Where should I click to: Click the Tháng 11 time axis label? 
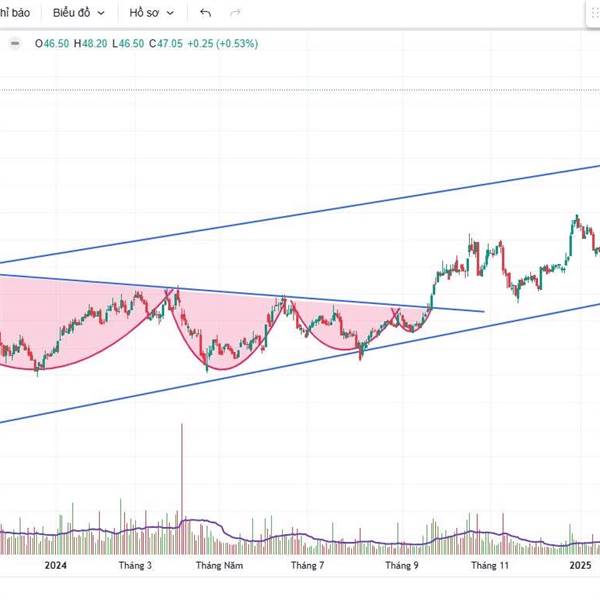490,565
